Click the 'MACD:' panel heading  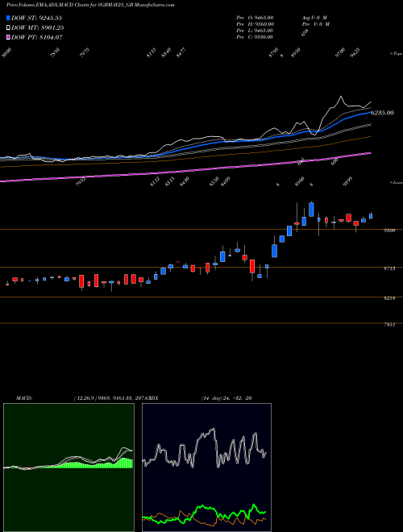click(24, 398)
